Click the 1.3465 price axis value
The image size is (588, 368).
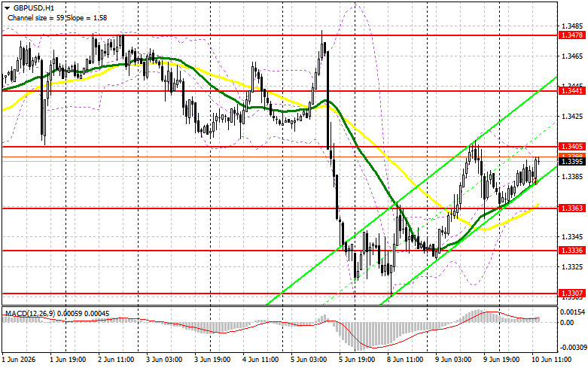[x=572, y=56]
